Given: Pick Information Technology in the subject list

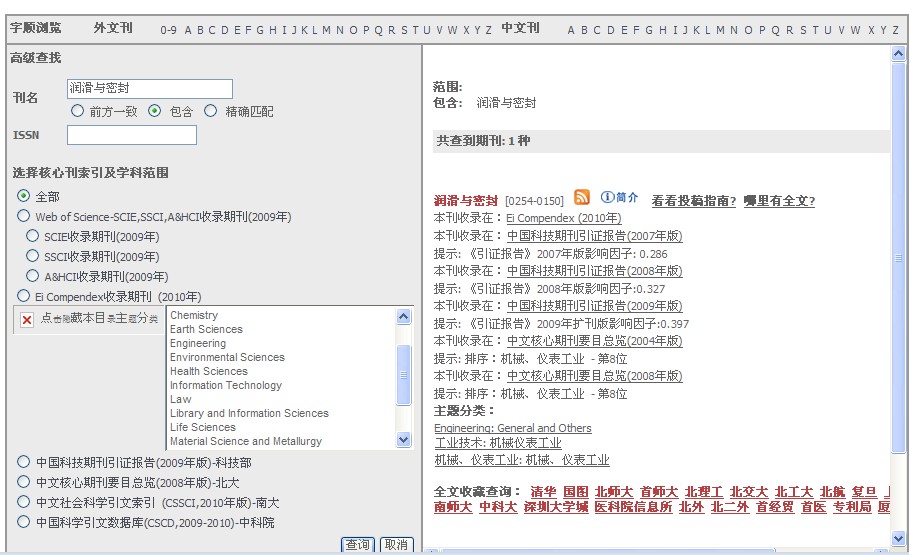Looking at the screenshot, I should [226, 385].
